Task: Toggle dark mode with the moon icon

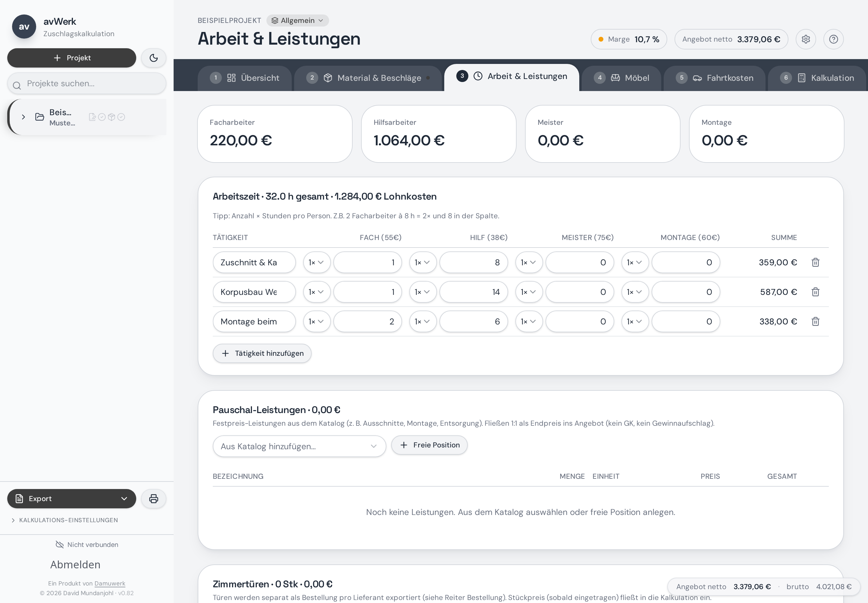Action: point(153,58)
